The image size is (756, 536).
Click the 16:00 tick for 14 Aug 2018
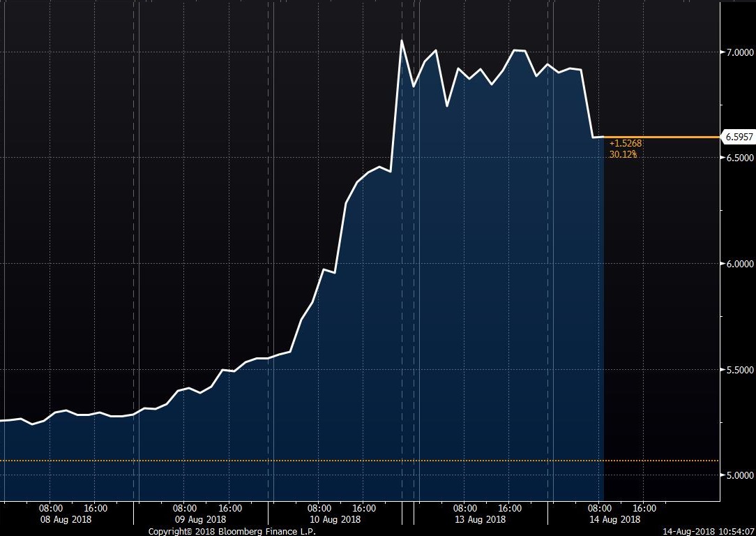click(x=644, y=509)
